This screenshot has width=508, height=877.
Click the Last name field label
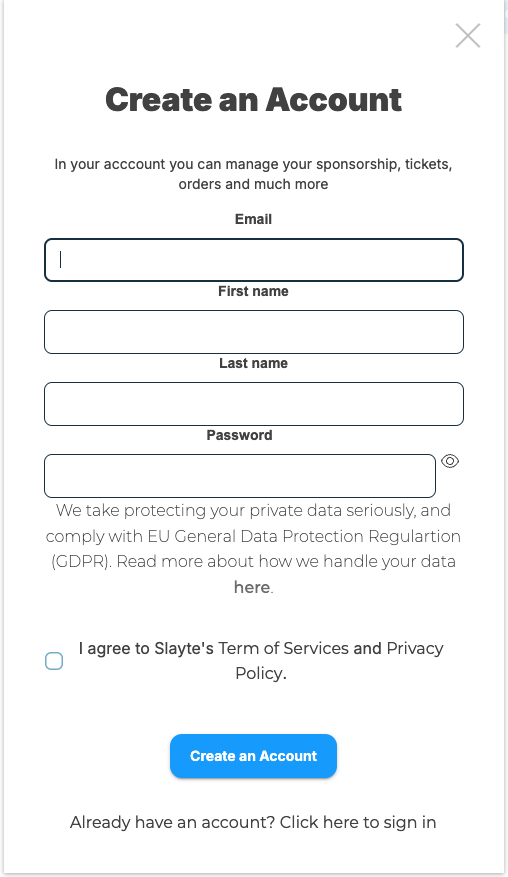(253, 364)
